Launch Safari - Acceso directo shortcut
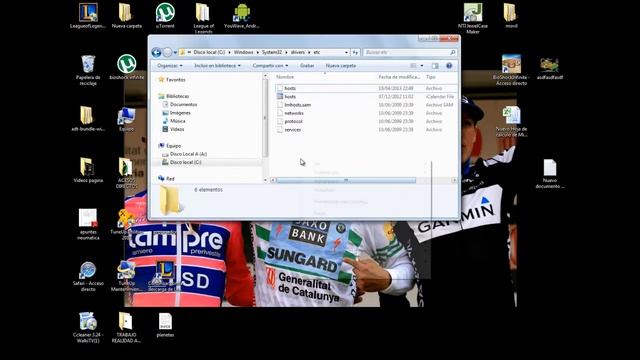 pyautogui.click(x=88, y=276)
